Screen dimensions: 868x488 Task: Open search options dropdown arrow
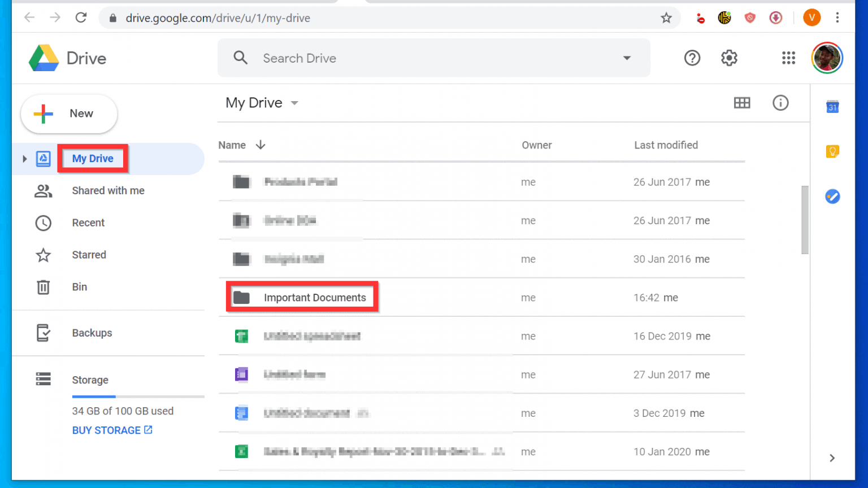(627, 58)
